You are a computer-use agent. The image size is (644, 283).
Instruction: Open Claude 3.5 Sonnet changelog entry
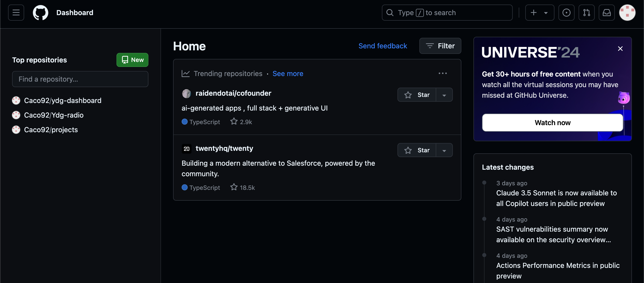pos(556,198)
